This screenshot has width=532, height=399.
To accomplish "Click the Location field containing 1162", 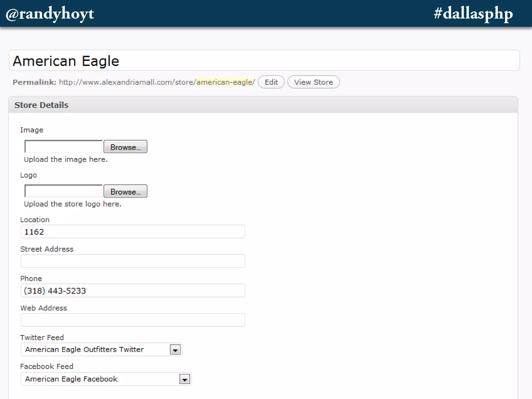I will click(x=133, y=232).
